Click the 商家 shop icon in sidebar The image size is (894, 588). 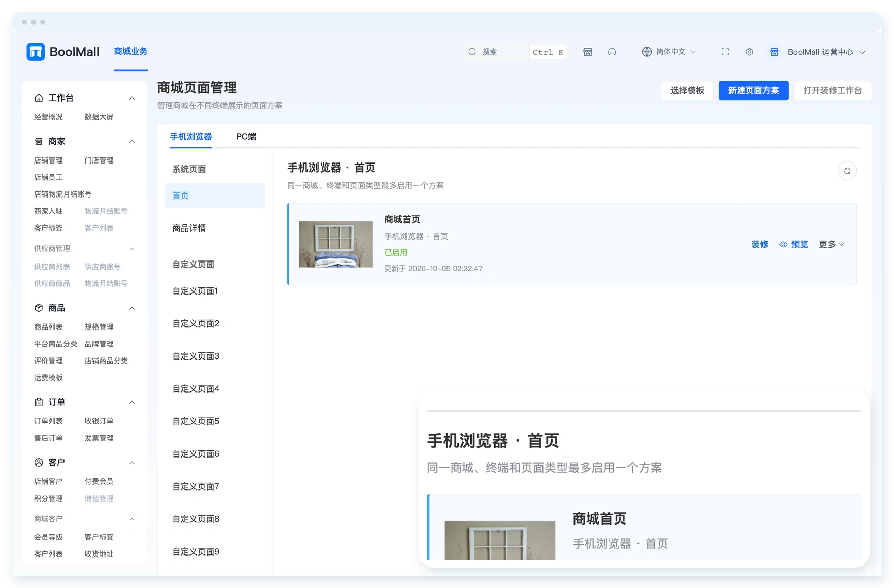[39, 141]
